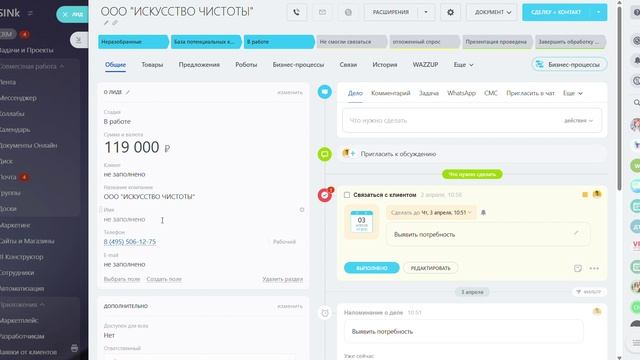
Task: Click the page vertical scrollbar
Action: tap(619, 98)
